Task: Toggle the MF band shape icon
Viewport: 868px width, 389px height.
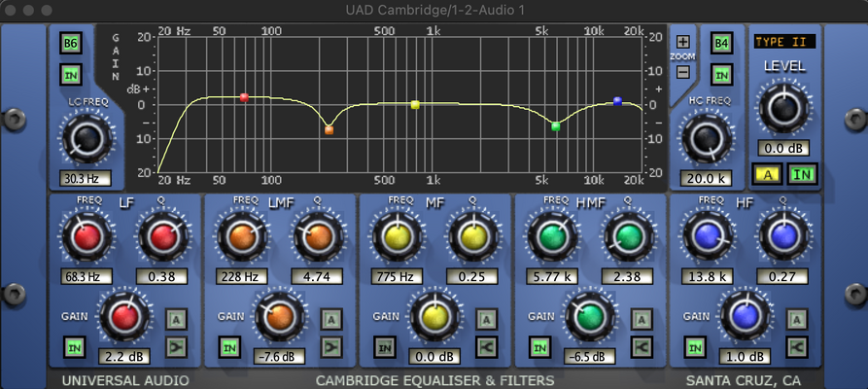Action: 486,347
